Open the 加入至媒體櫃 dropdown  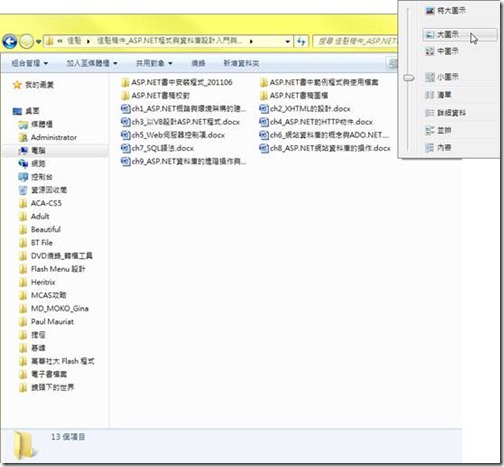coord(92,63)
